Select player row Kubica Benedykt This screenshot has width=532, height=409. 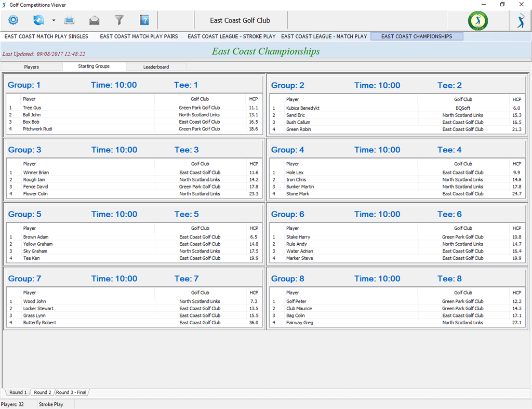[397, 108]
